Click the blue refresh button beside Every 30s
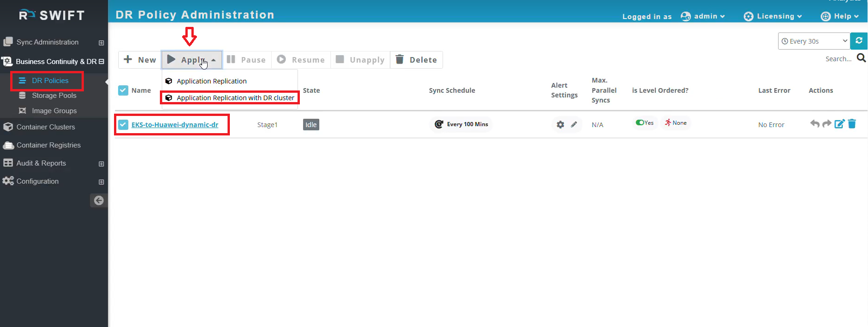This screenshot has height=327, width=868. click(x=859, y=41)
